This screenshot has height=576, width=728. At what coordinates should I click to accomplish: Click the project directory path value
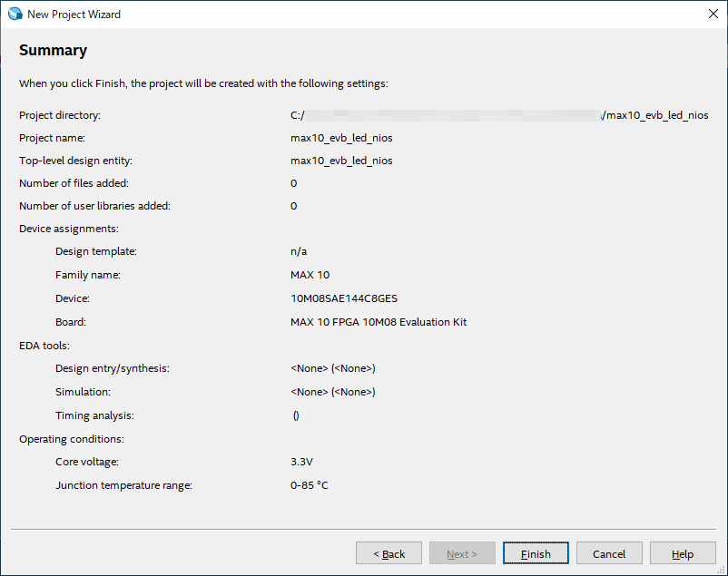click(499, 115)
